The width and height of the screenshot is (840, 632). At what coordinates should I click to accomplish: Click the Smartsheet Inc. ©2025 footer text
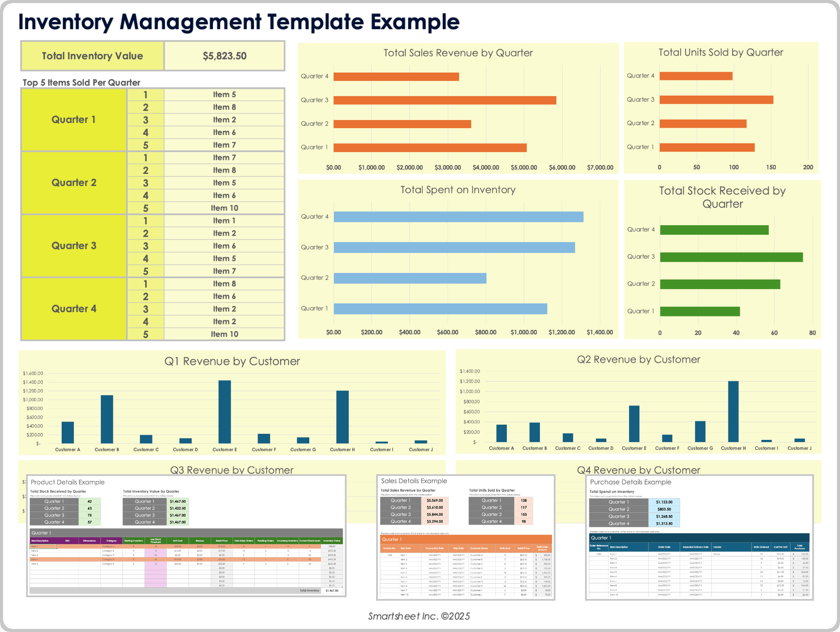click(x=419, y=616)
